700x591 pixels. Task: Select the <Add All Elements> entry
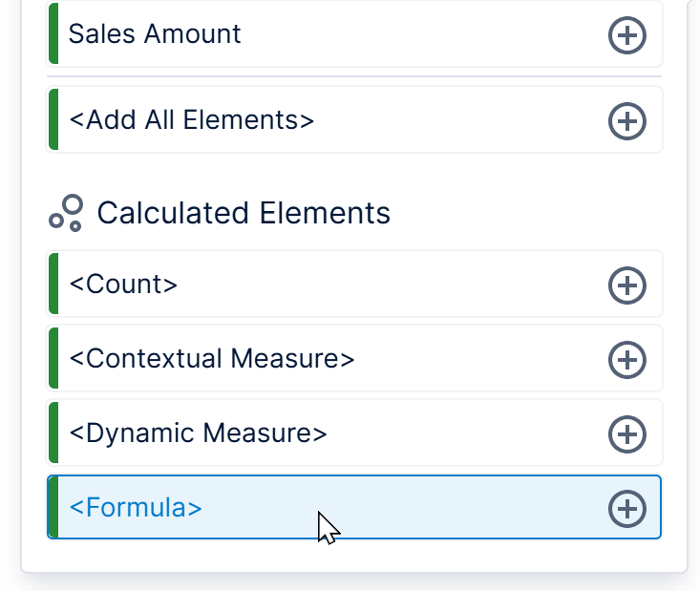pyautogui.click(x=192, y=120)
